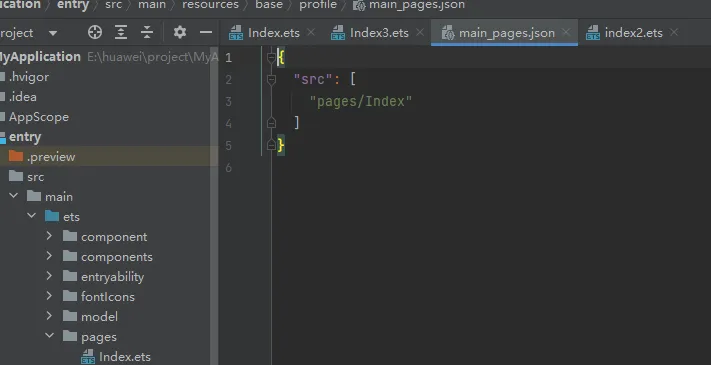Click the Collapse All toolbar icon
This screenshot has width=711, height=365.
tap(147, 32)
